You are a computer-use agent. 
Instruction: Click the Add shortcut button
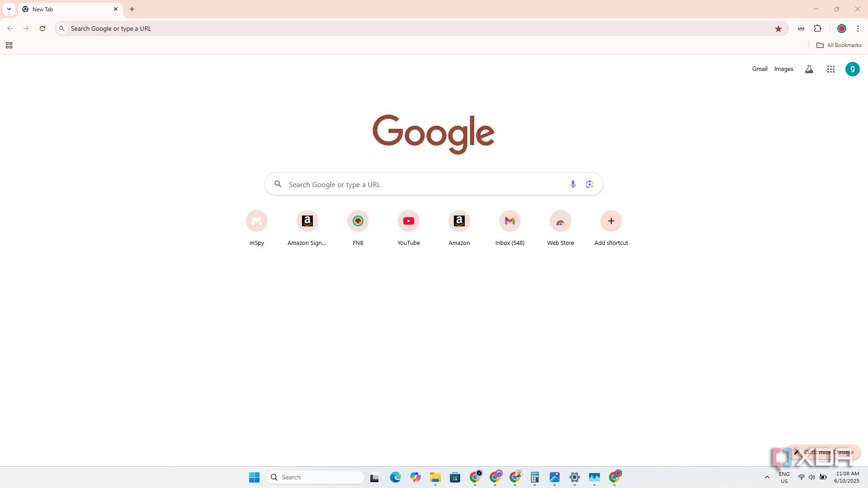pyautogui.click(x=611, y=228)
